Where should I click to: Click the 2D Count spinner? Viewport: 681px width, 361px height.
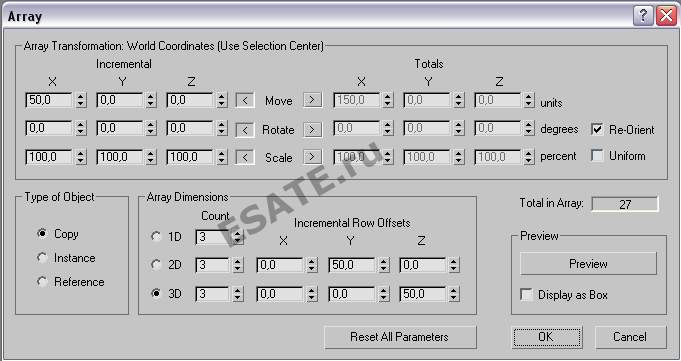[238, 265]
